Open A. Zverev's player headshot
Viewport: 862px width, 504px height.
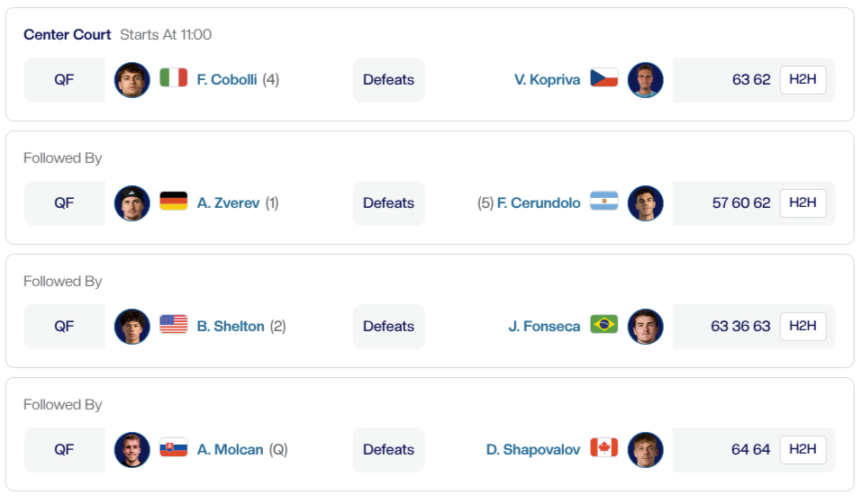[x=132, y=202]
